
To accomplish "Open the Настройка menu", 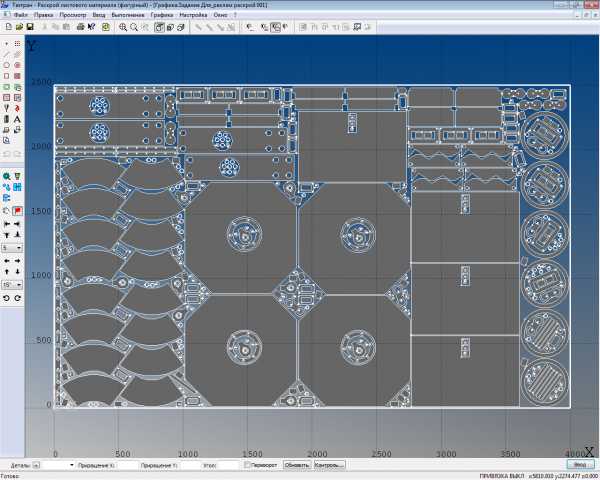I will coord(193,15).
